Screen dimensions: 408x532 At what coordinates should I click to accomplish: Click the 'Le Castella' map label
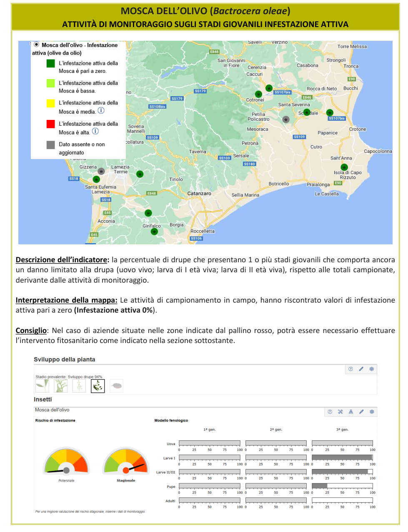pos(327,194)
